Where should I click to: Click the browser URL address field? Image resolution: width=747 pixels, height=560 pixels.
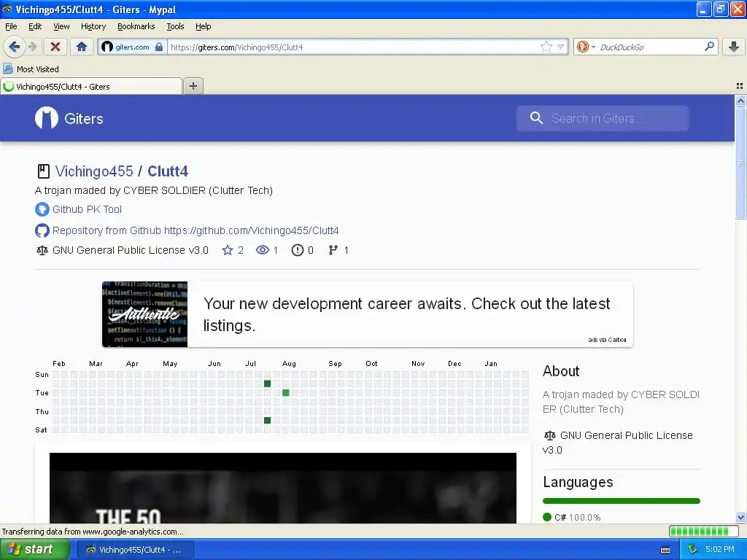pos(354,47)
